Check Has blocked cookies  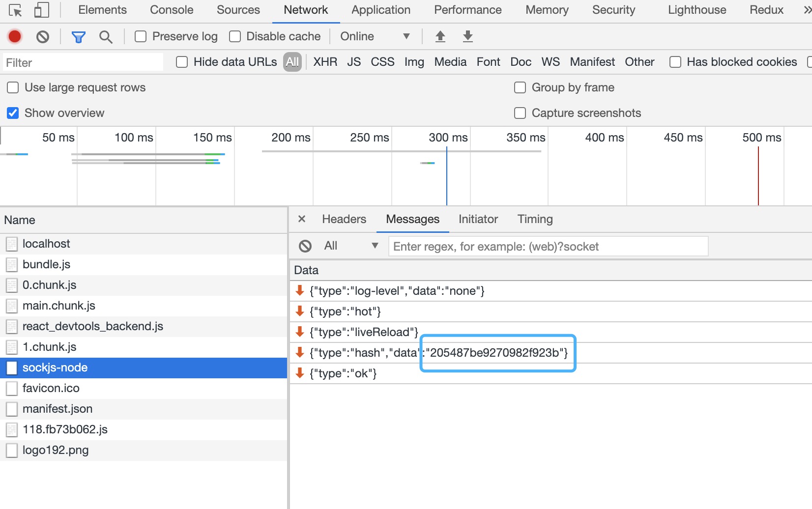(x=675, y=62)
